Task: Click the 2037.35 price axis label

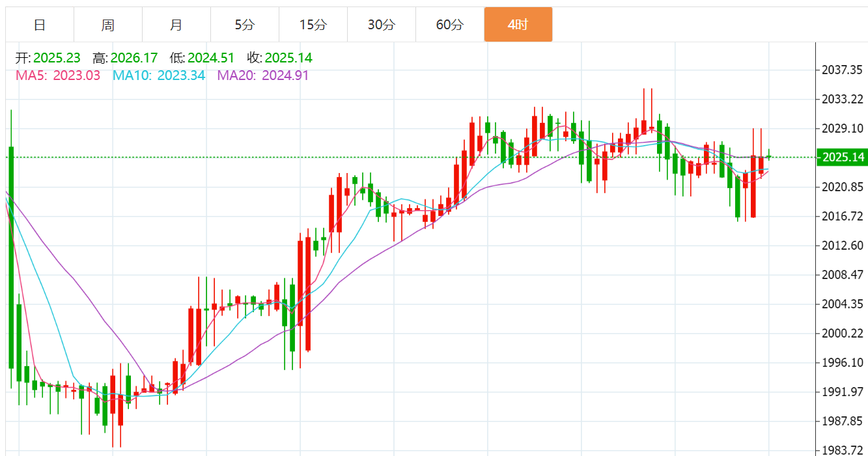Action: click(843, 70)
